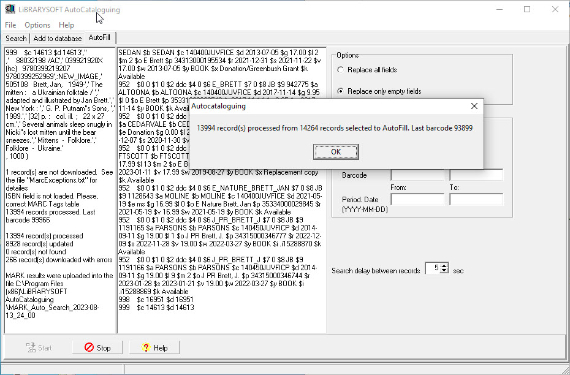Switch to the Add to database tab

click(x=57, y=38)
